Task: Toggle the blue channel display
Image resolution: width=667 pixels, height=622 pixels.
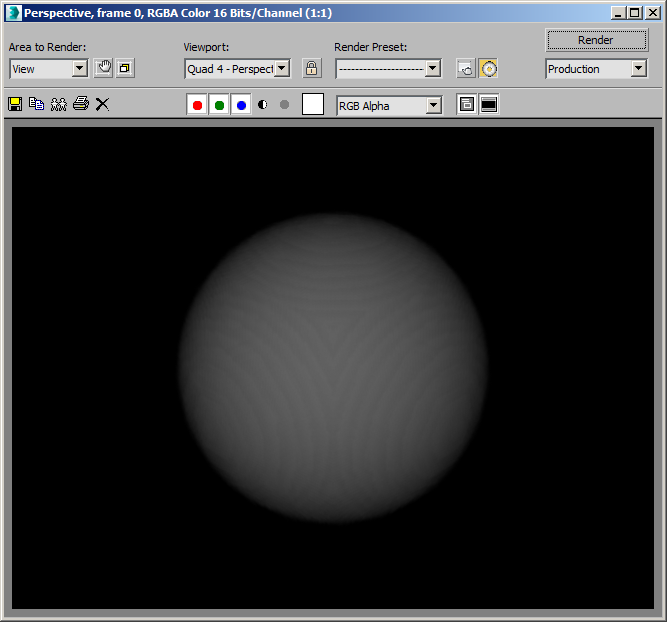Action: click(x=241, y=105)
